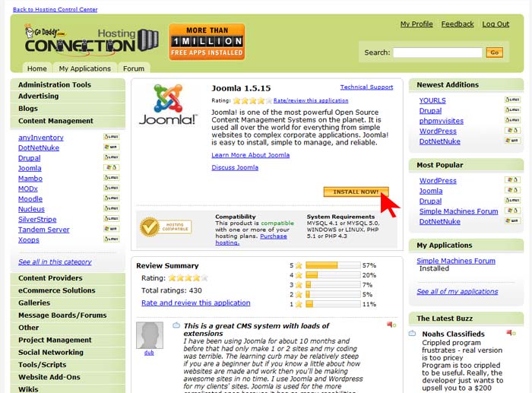
Task: Open the Feedback link
Action: [458, 24]
